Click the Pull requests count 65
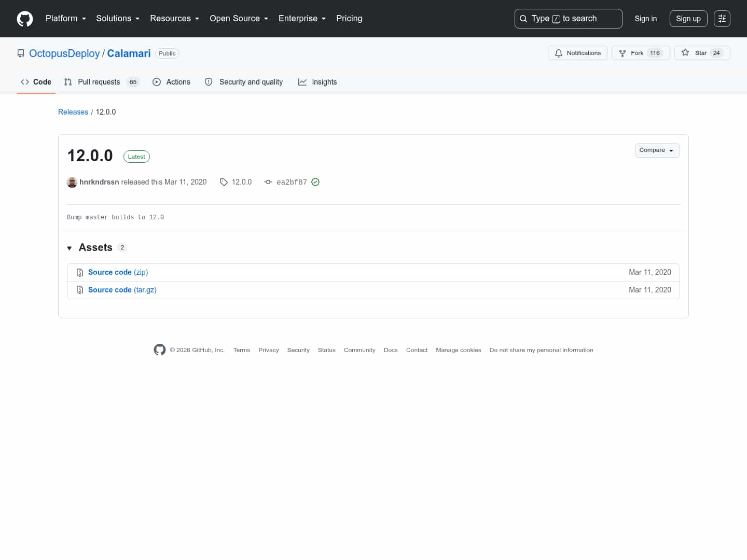The height and width of the screenshot is (560, 747). point(133,82)
